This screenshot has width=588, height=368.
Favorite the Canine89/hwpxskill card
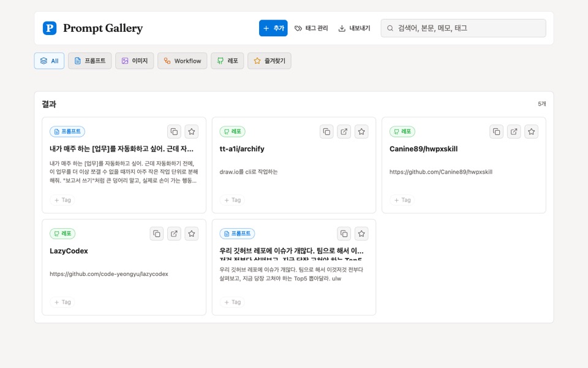click(x=532, y=131)
